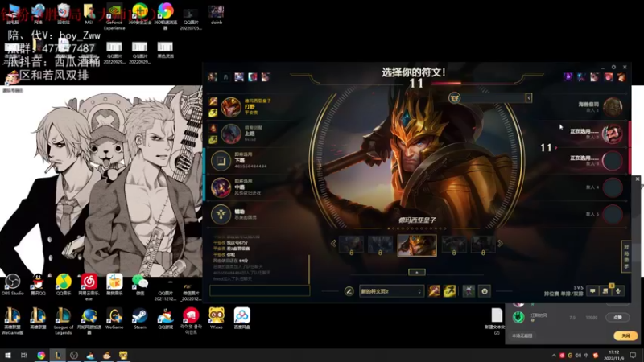Image resolution: width=644 pixels, height=362 pixels.
Task: Open the doinb desktop file
Action: pos(216,14)
